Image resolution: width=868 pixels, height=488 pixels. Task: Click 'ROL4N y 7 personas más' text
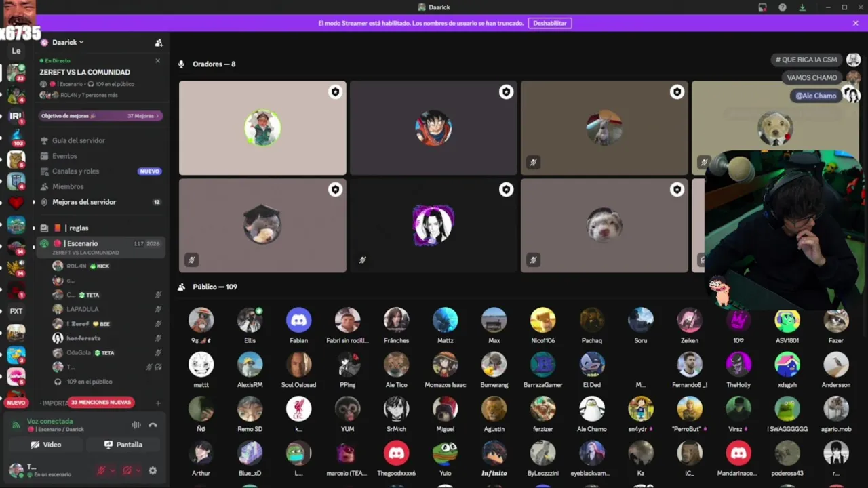pyautogui.click(x=89, y=96)
